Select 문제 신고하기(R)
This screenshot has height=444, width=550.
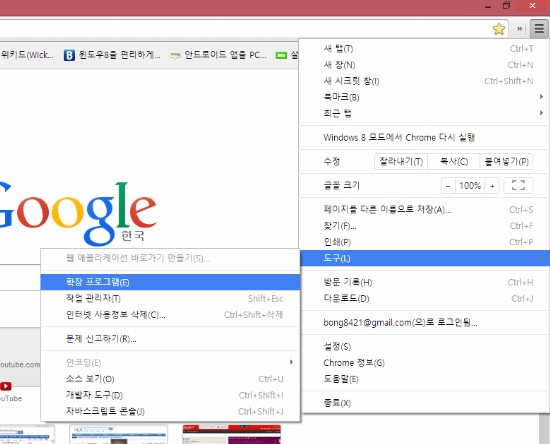(170, 338)
